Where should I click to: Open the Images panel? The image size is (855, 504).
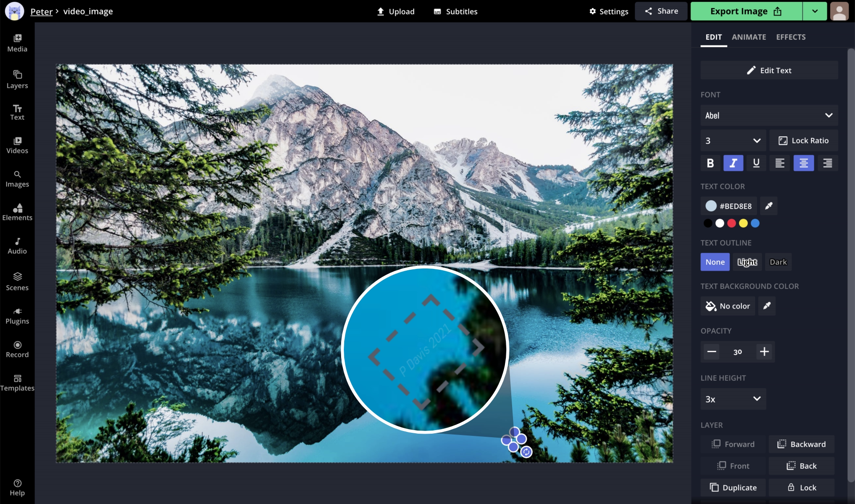pyautogui.click(x=17, y=178)
